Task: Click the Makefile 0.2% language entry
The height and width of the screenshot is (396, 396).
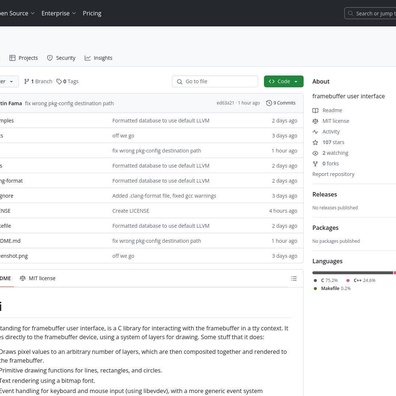Action: [332, 288]
